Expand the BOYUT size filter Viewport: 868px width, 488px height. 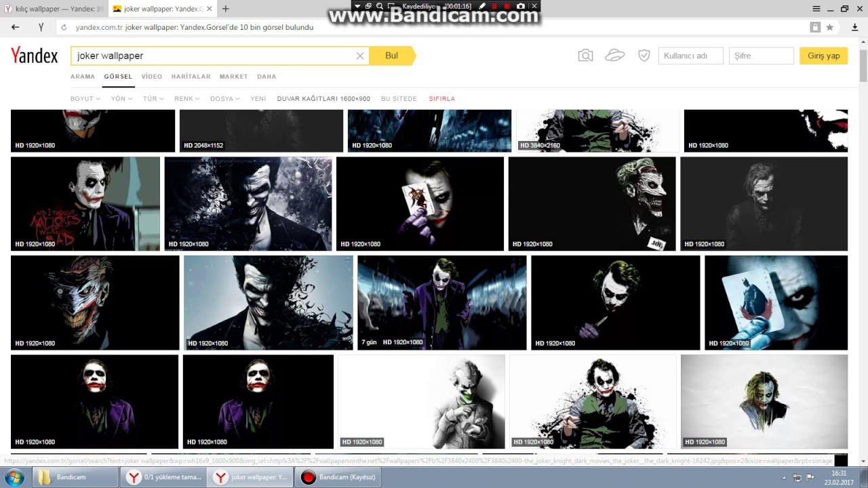coord(85,99)
